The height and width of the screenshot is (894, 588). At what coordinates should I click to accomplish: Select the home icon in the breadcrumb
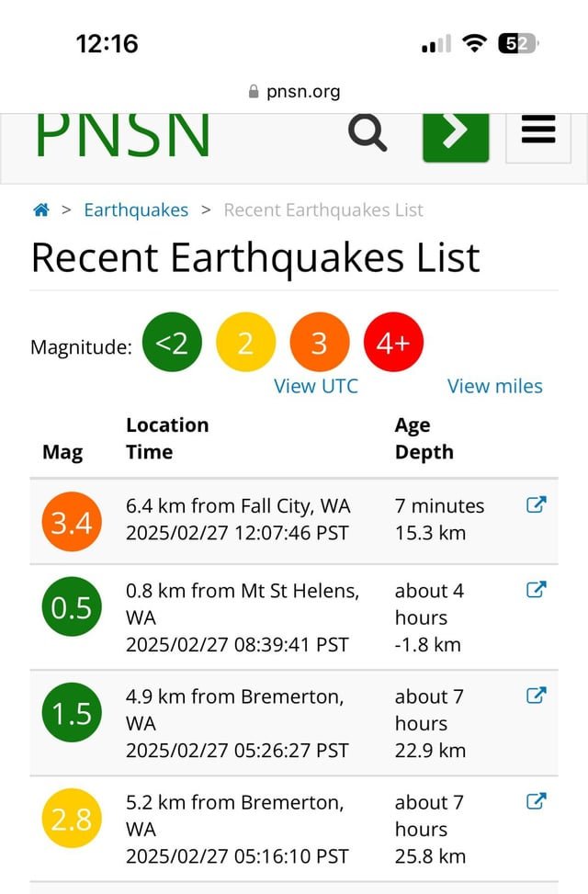40,209
